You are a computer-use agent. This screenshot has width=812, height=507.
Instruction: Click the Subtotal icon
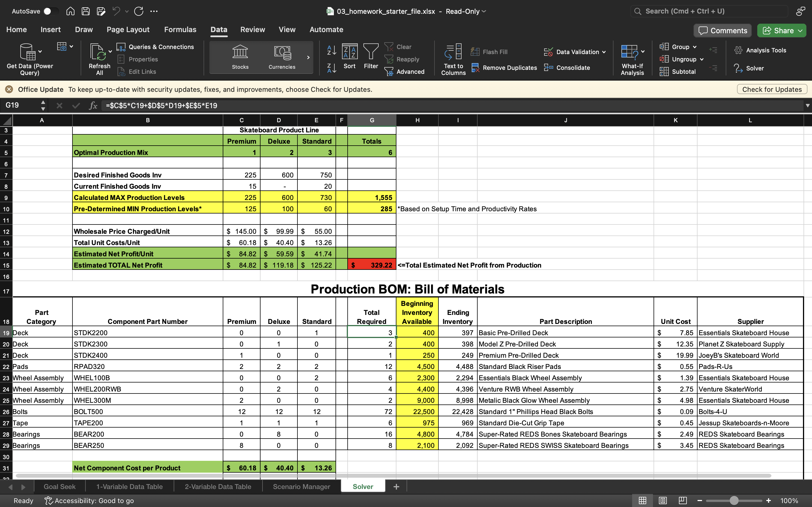click(x=664, y=72)
